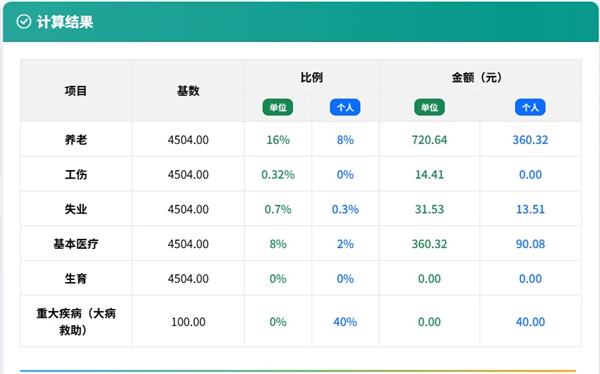The image size is (600, 374).
Task: Click the 40.00 personal amount
Action: (x=530, y=322)
